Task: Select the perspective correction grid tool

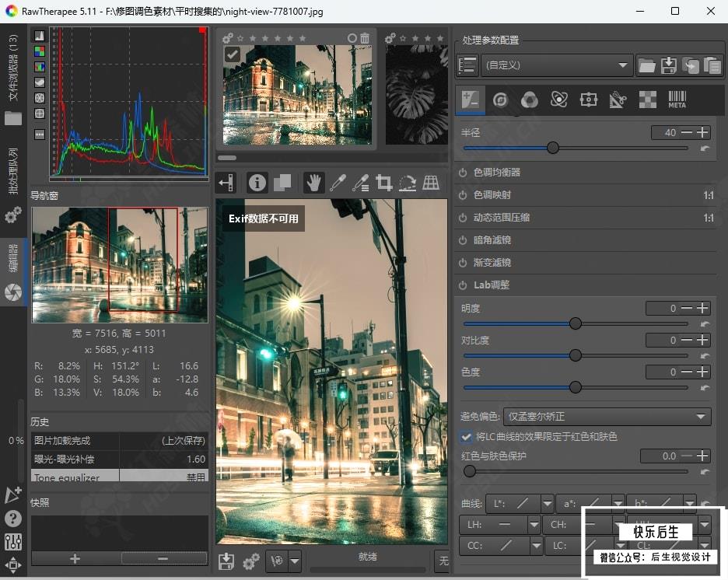Action: (431, 183)
